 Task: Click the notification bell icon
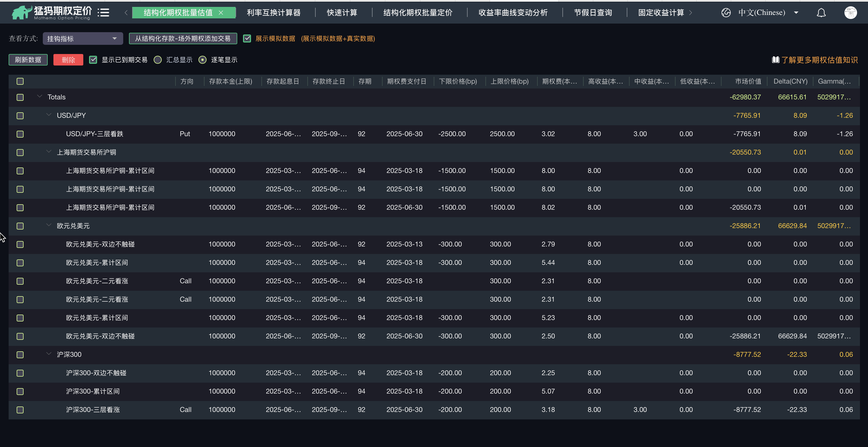[x=821, y=13]
